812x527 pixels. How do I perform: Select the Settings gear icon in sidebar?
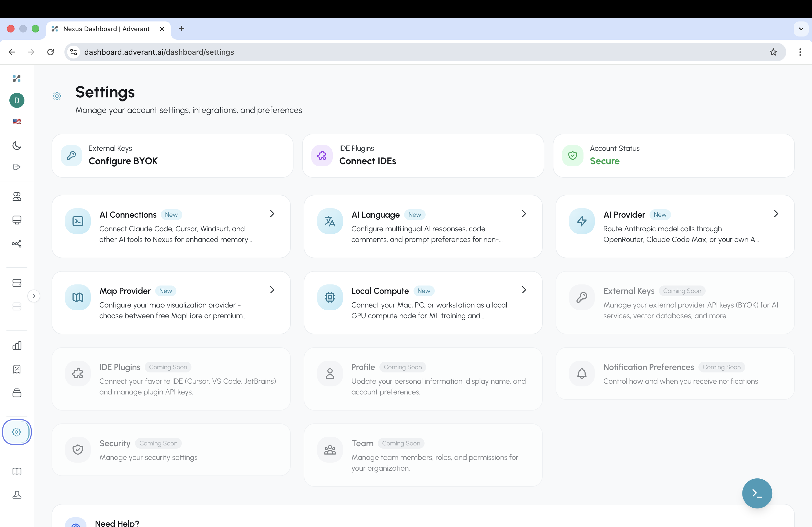pos(16,432)
